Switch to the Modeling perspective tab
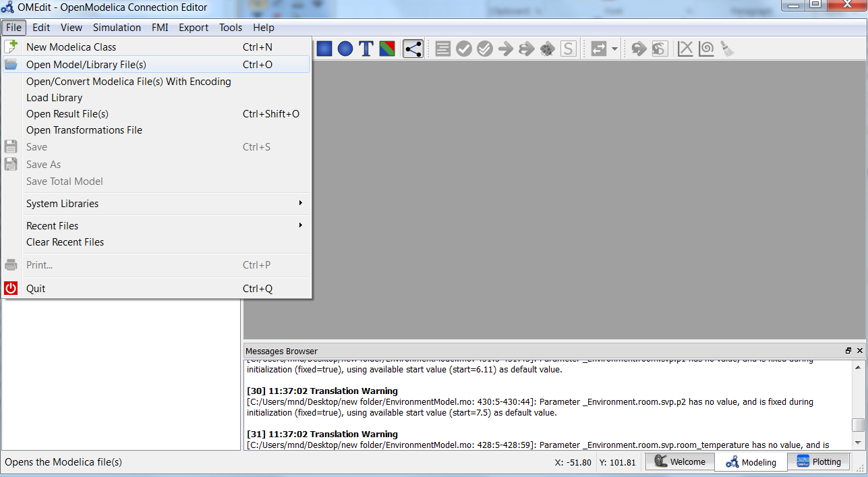Screen dimensions: 868x477 pyautogui.click(x=751, y=462)
